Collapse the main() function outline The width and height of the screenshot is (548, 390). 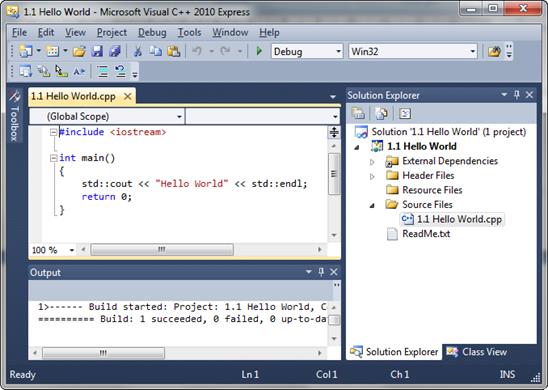pyautogui.click(x=53, y=158)
